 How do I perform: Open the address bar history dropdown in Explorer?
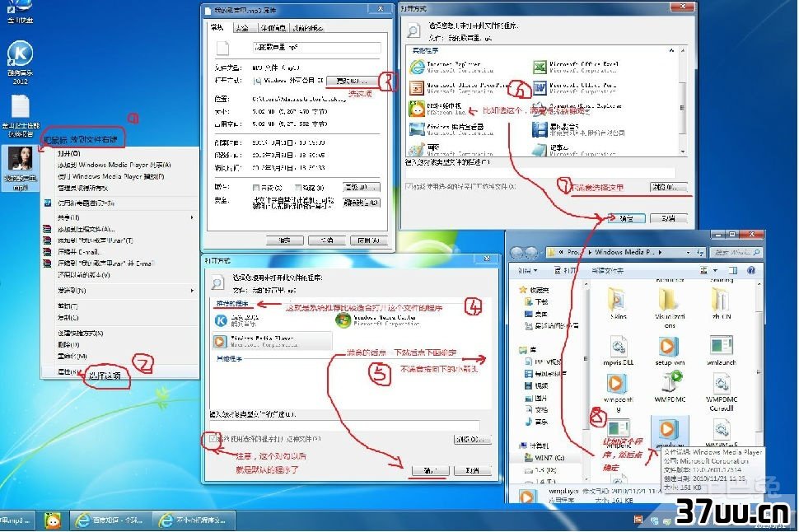pos(689,252)
